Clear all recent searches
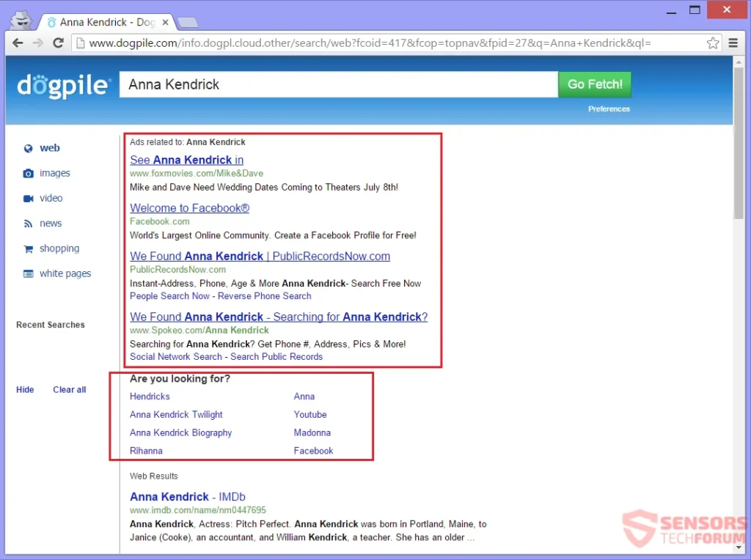The height and width of the screenshot is (560, 751). [69, 390]
